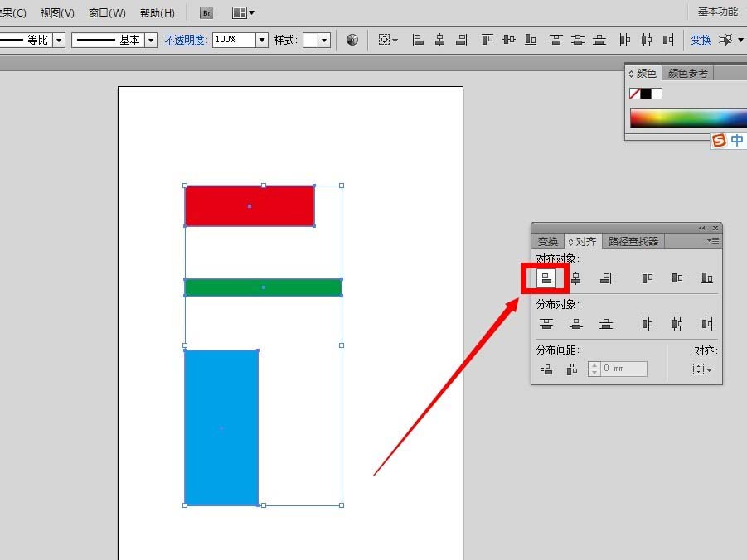
Task: Open the arrange documents dropdown
Action: tap(243, 13)
